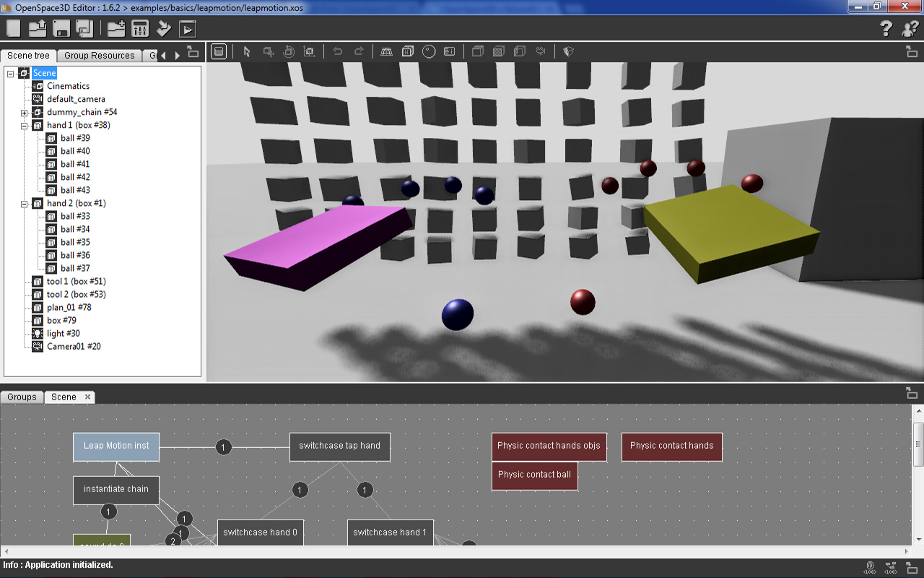Click the Physic contact ball block
Image resolution: width=924 pixels, height=578 pixels.
534,475
